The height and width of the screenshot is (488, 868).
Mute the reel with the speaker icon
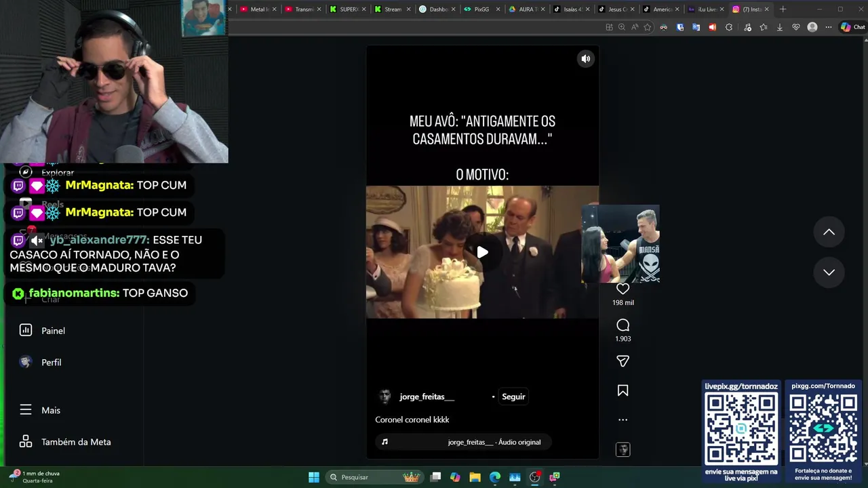586,59
